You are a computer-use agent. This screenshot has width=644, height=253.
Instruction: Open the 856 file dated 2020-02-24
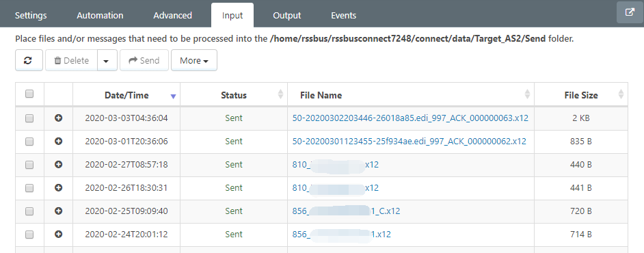click(x=342, y=235)
